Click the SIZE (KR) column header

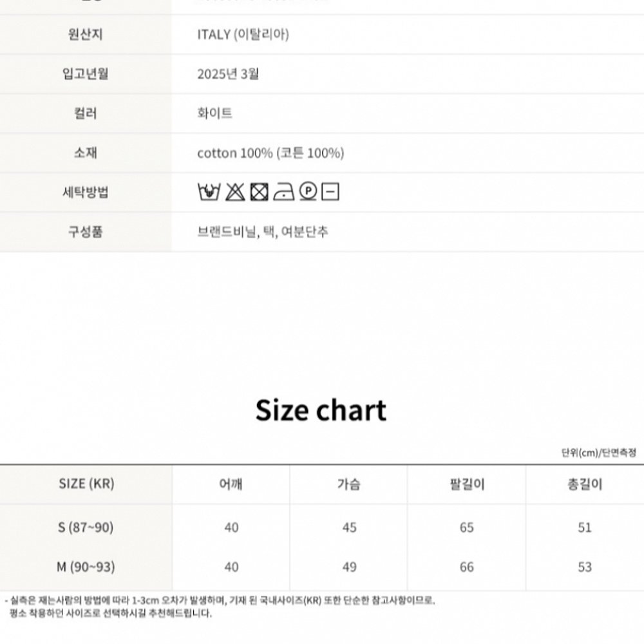tap(86, 484)
